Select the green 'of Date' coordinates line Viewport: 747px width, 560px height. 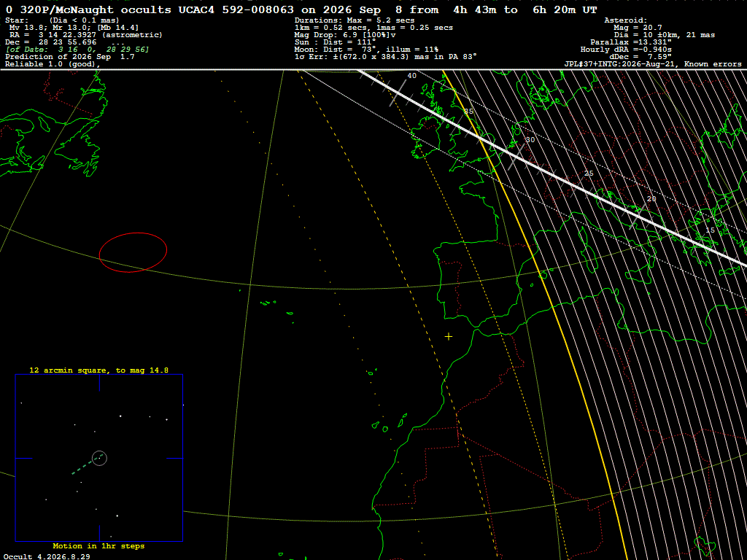(x=77, y=50)
